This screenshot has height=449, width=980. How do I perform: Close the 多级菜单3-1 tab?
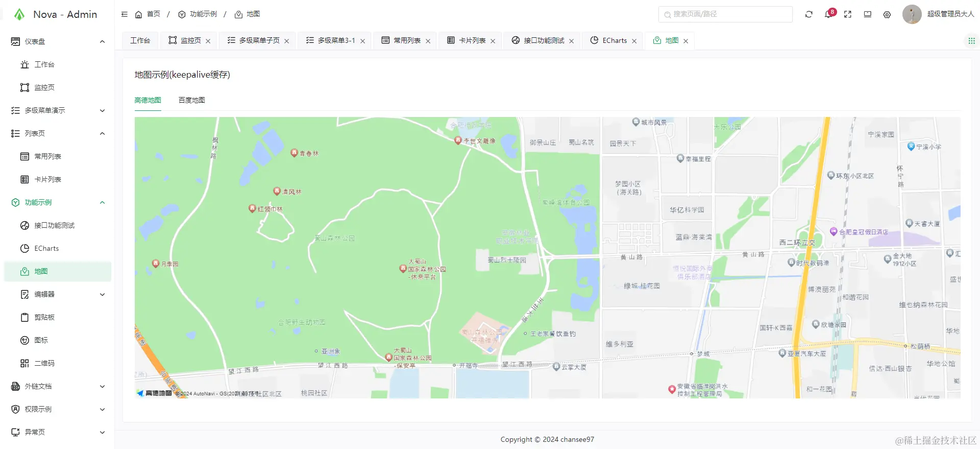point(362,41)
